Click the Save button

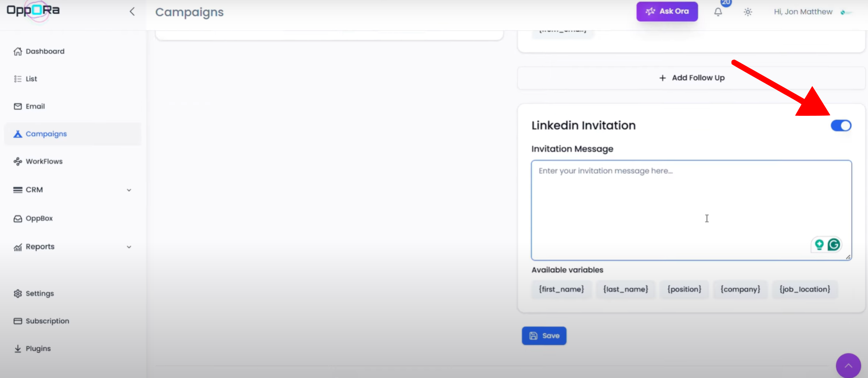(544, 336)
